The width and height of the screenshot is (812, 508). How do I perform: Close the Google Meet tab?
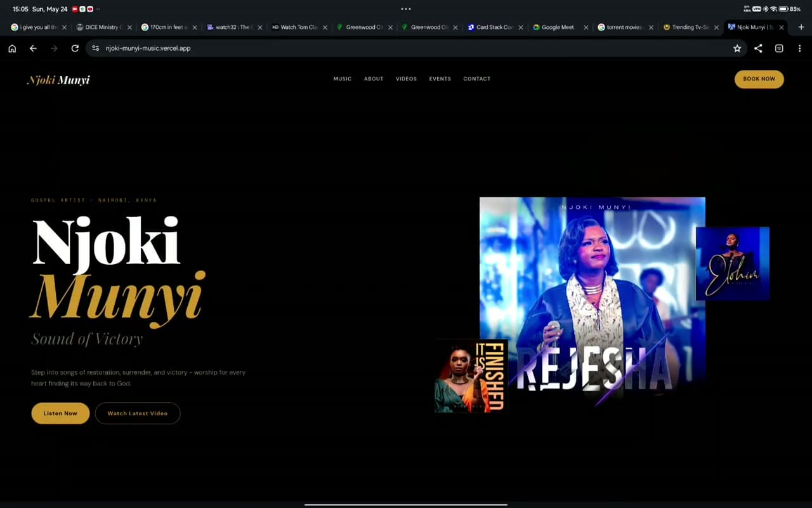click(586, 27)
